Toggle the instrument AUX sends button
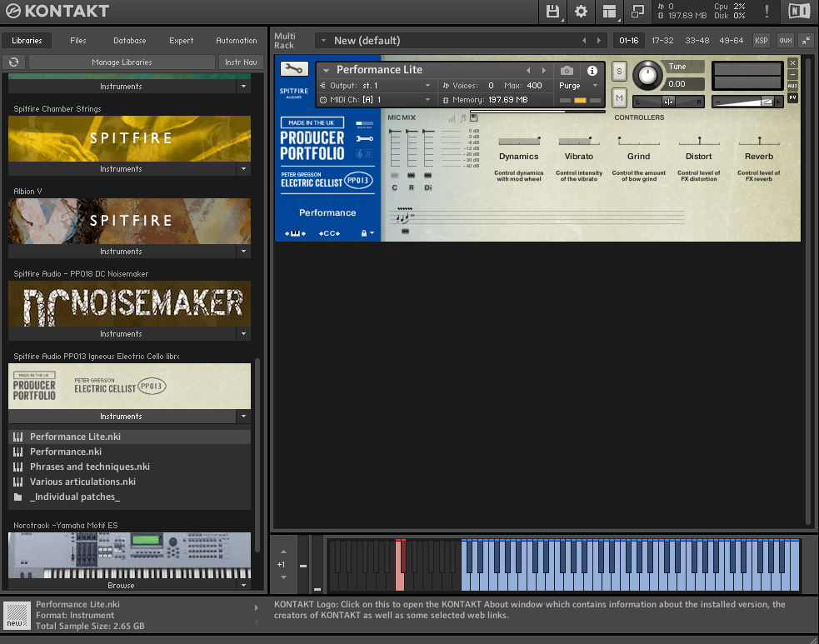 [793, 86]
